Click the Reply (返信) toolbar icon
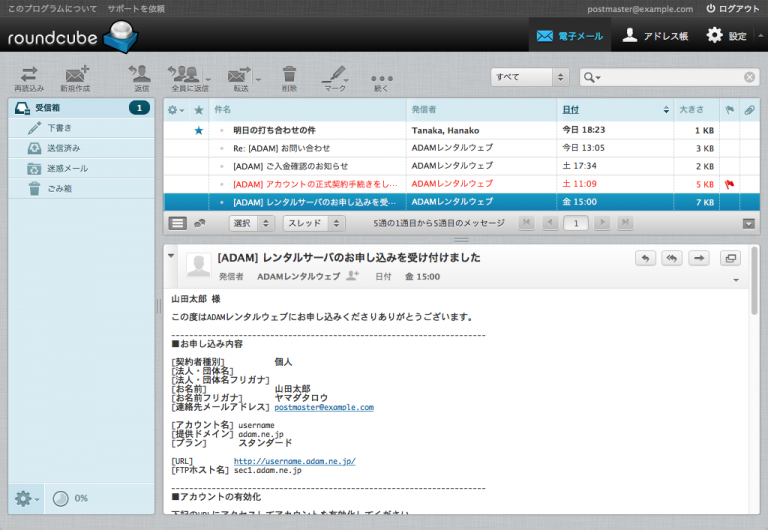 click(x=141, y=75)
